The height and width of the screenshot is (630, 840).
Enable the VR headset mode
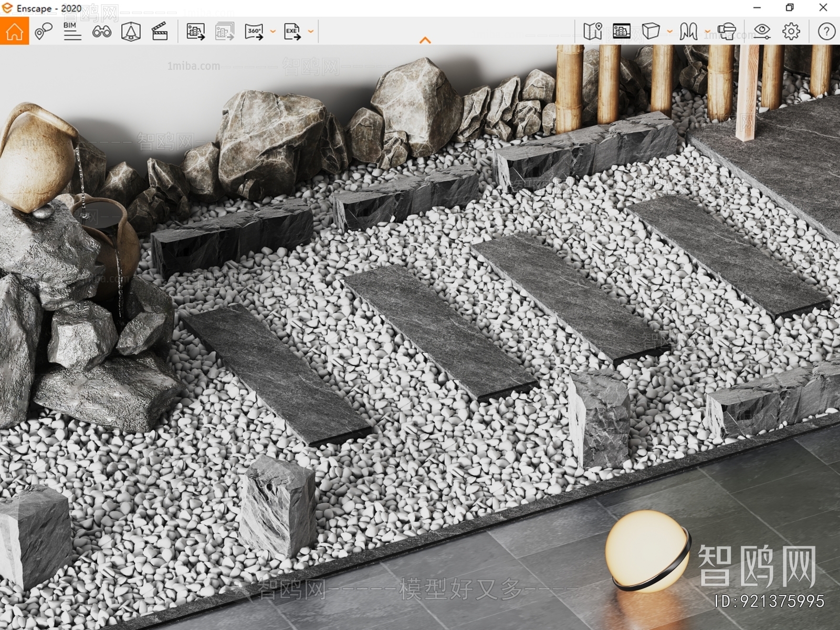(x=727, y=31)
